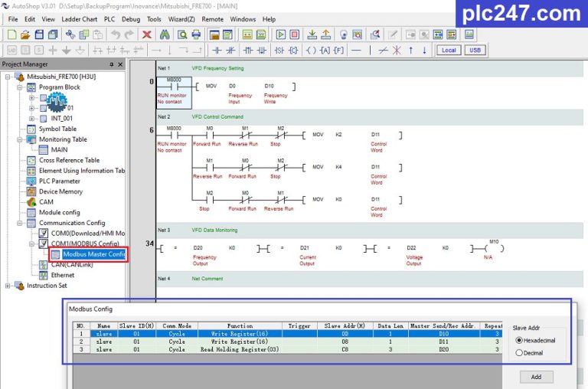588x389 pixels.
Task: Select Modbus row 2 writing to D11
Action: pos(288,342)
